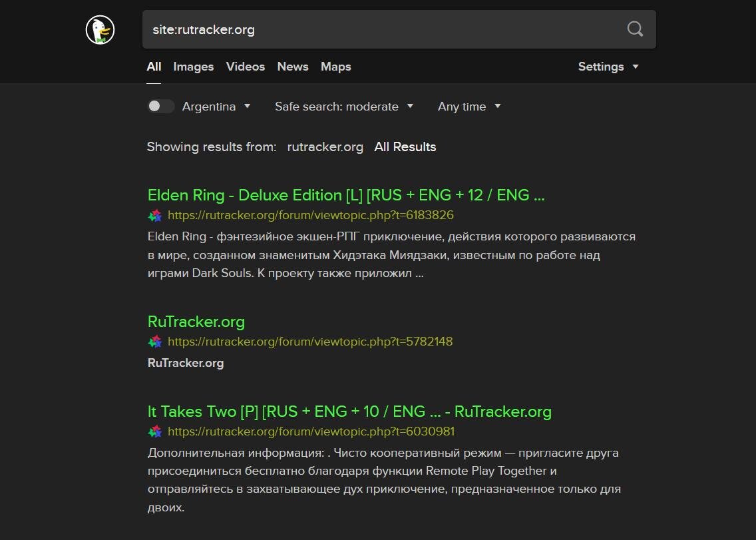The height and width of the screenshot is (540, 756).
Task: Click the It Takes Two description snippet
Action: 384,480
